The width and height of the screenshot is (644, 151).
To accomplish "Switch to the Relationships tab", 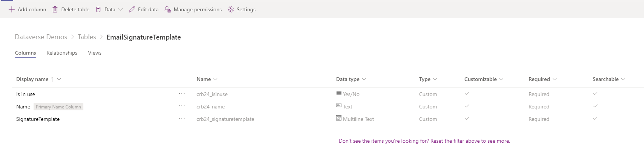I will (62, 53).
